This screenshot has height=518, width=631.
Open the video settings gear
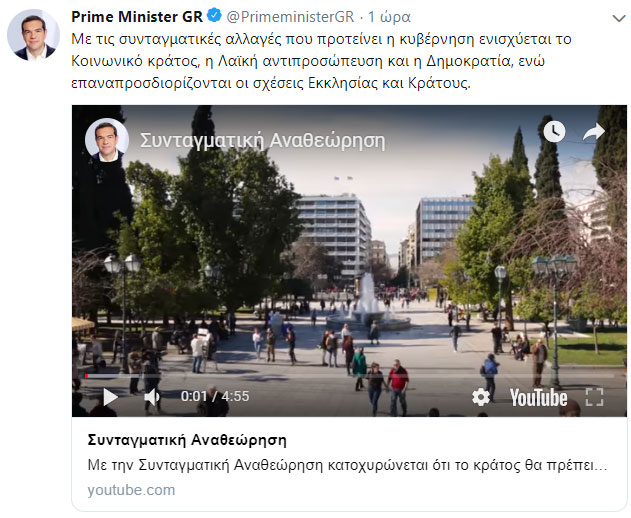[481, 397]
